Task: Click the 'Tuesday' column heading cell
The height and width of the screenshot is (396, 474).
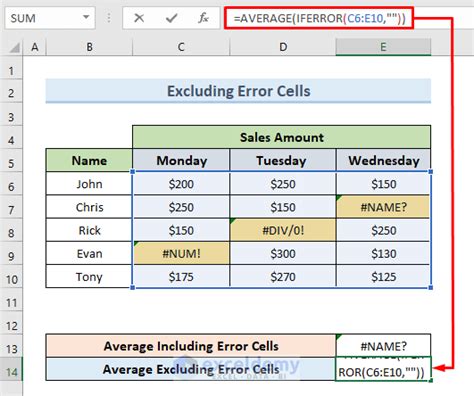Action: (x=283, y=161)
